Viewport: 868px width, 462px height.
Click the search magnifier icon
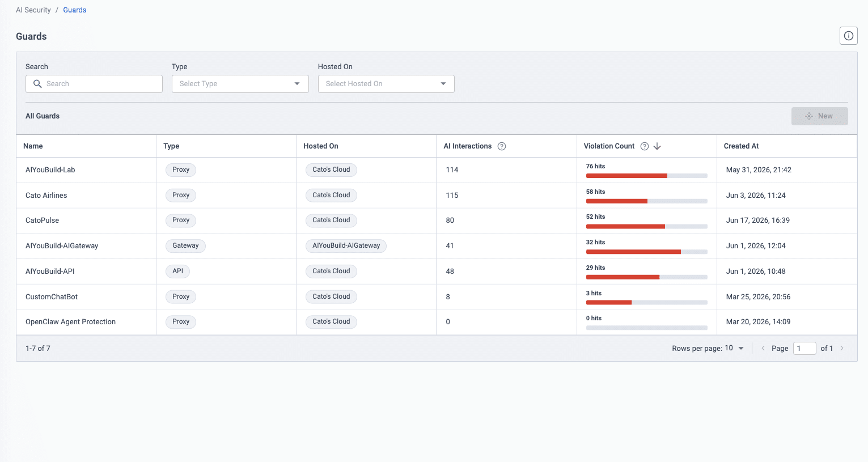(37, 84)
